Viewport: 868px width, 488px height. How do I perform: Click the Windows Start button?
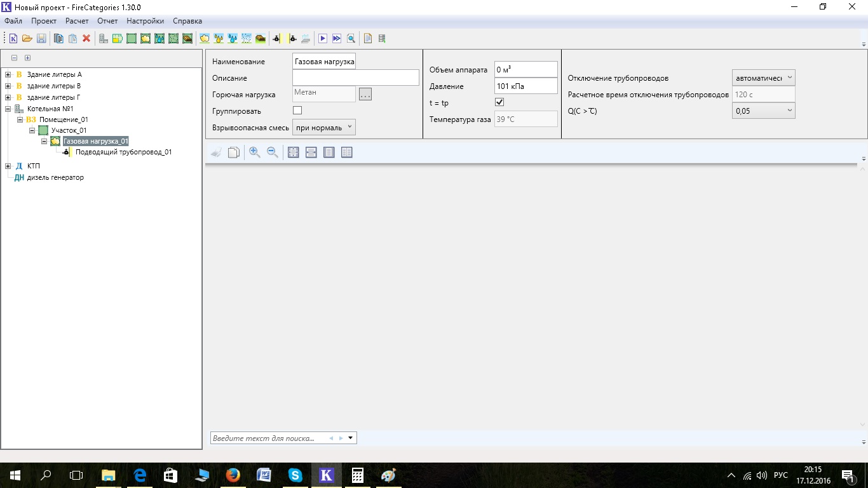point(15,475)
